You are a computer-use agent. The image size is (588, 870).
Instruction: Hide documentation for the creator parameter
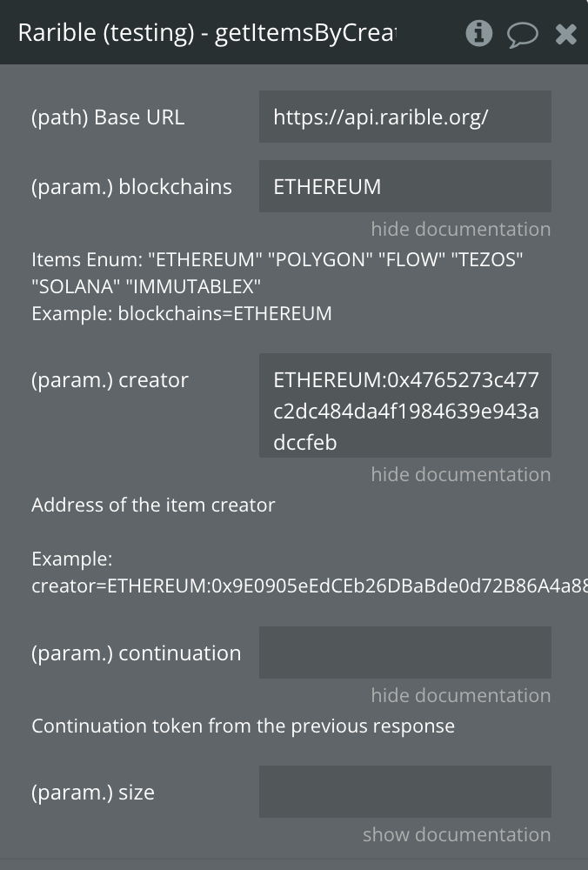[460, 474]
